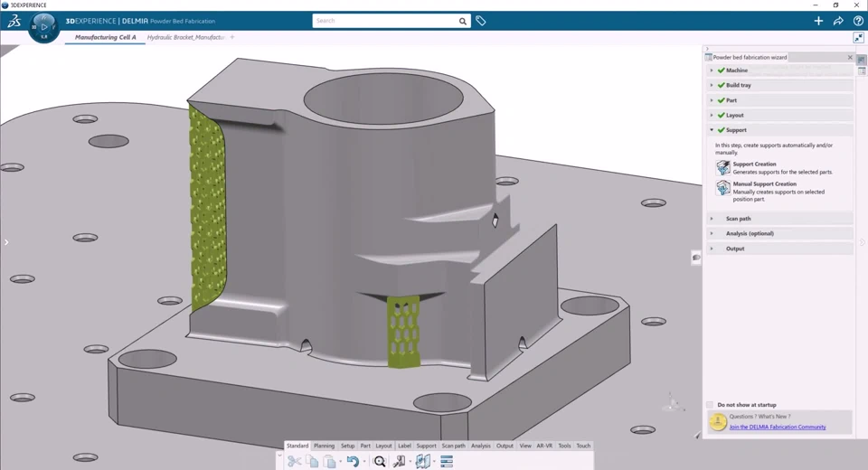Open the tag icon beside the search box
The image size is (868, 470).
(480, 21)
